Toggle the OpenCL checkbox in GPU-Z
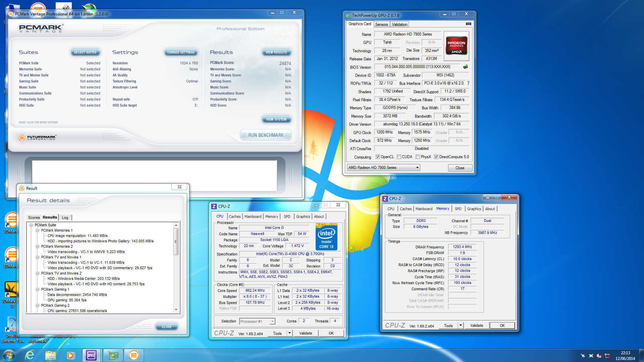 (x=378, y=157)
